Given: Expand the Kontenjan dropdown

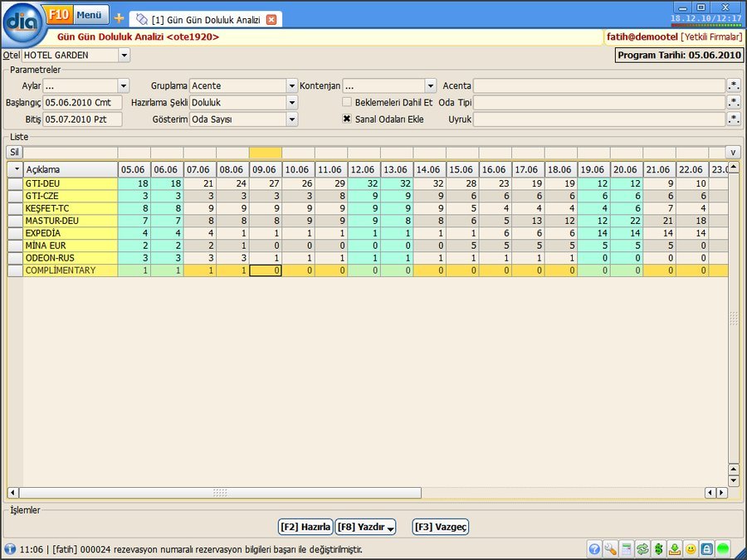Looking at the screenshot, I should [431, 85].
